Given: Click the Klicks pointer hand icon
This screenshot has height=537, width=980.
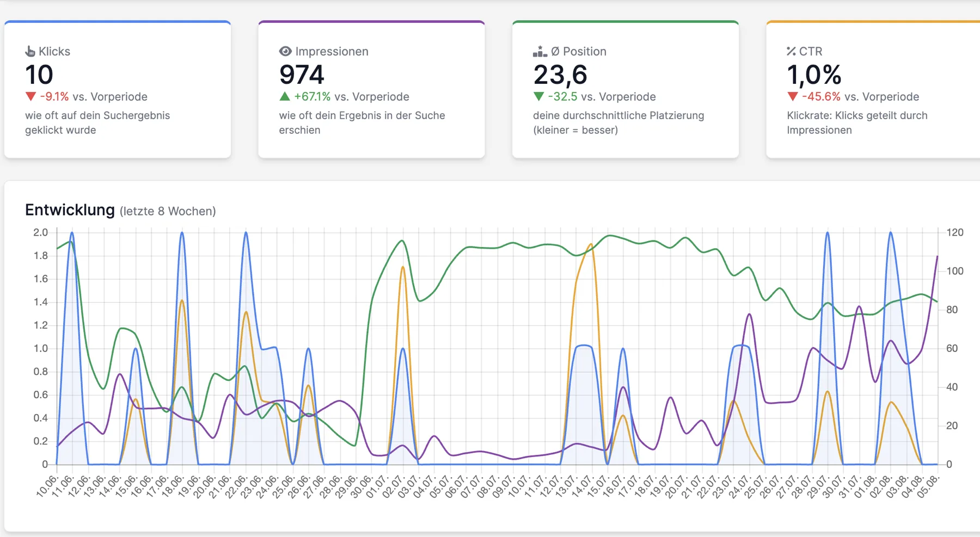Looking at the screenshot, I should [30, 52].
